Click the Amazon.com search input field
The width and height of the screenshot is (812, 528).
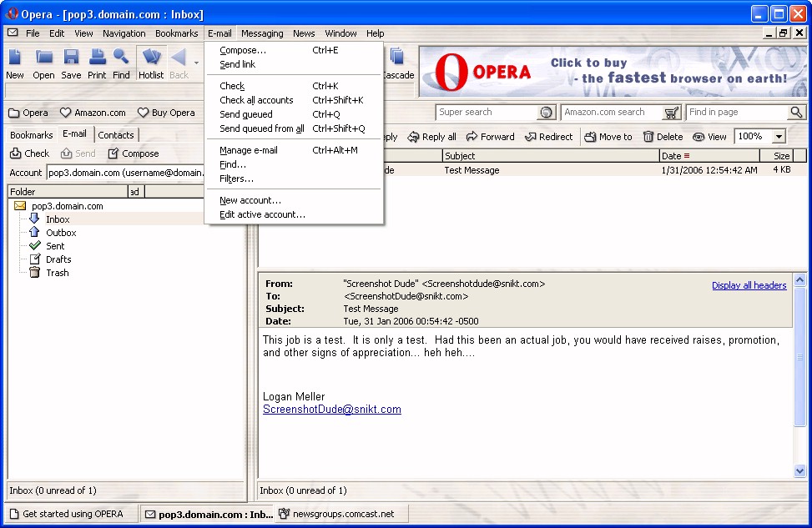point(612,113)
